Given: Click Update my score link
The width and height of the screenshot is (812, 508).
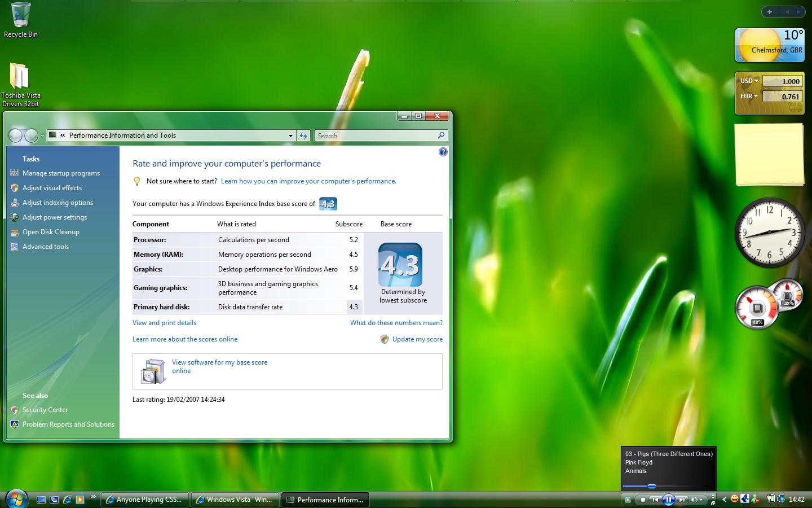Looking at the screenshot, I should click(417, 339).
